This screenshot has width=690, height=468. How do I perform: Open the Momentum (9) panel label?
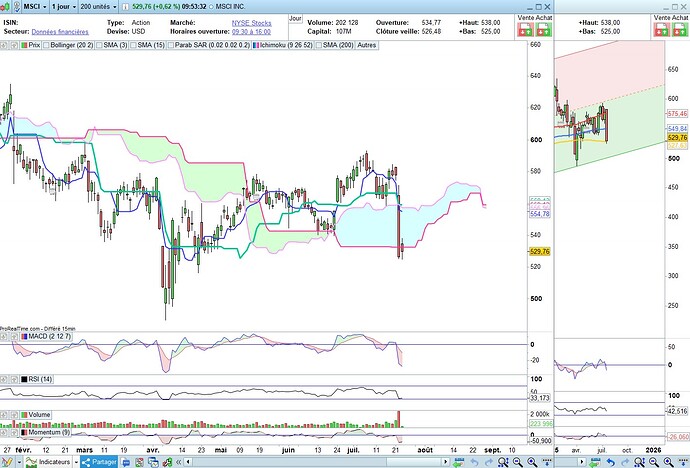pyautogui.click(x=46, y=432)
